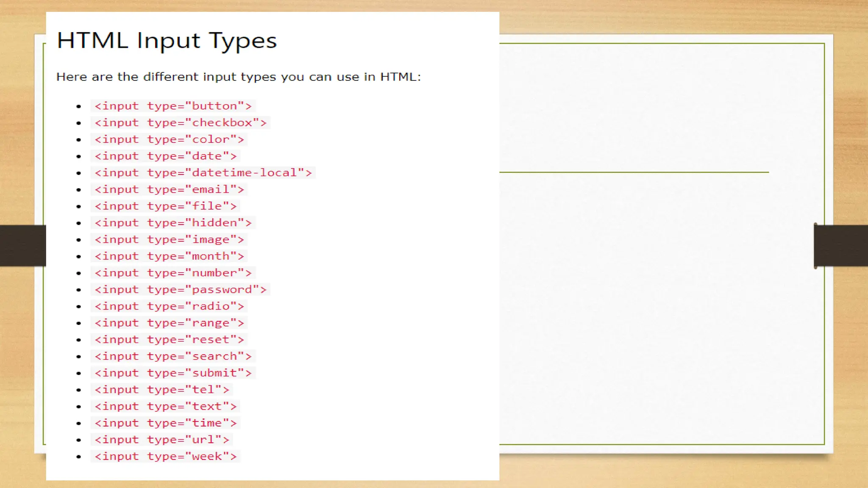Click the input type="color" code line
This screenshot has width=868, height=488.
(x=169, y=139)
